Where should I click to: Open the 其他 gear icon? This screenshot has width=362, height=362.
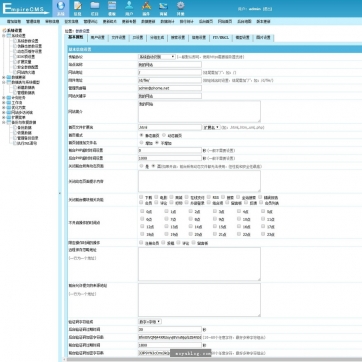coord(181,5)
